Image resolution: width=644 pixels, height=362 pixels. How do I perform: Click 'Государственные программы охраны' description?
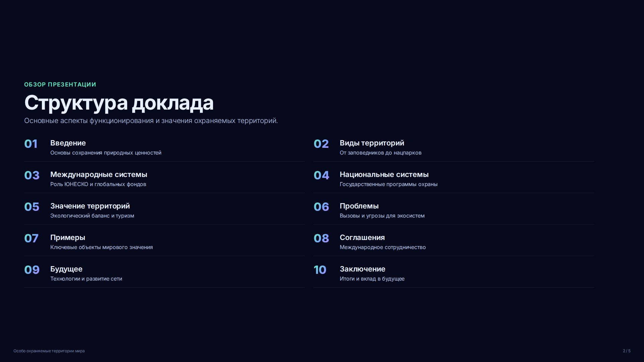click(389, 184)
